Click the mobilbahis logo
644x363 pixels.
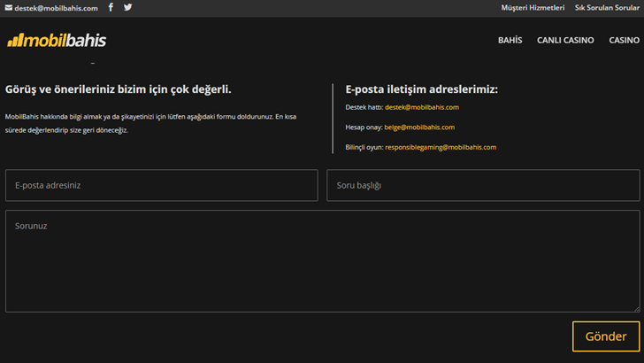click(x=57, y=41)
